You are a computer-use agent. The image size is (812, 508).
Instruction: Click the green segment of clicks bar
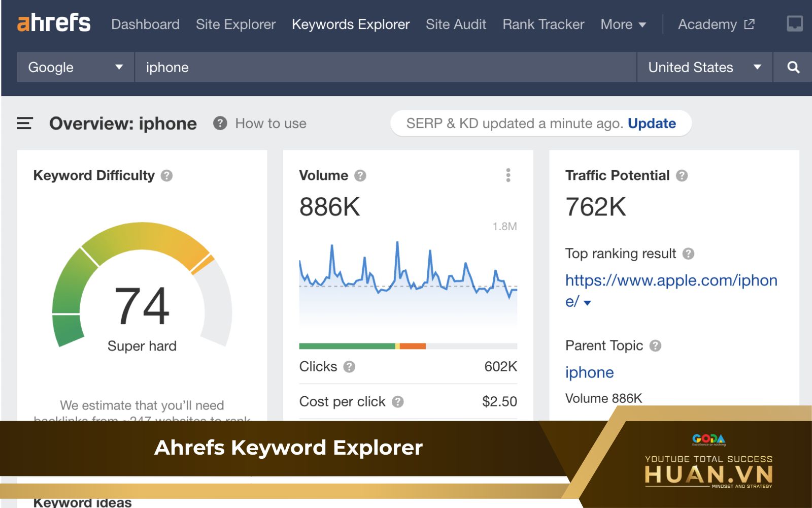[x=347, y=346]
